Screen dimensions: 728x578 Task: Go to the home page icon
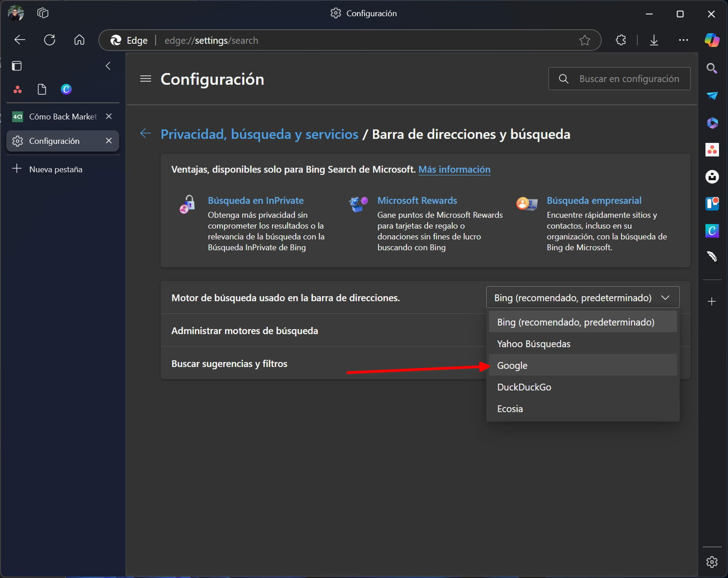[79, 40]
